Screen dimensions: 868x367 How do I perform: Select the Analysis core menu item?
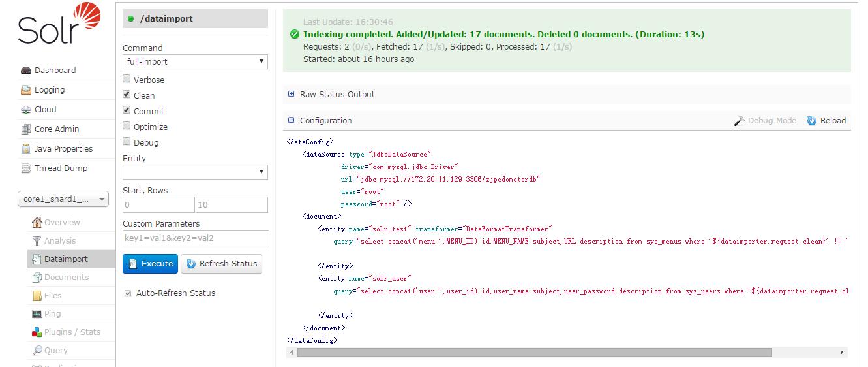coord(60,241)
